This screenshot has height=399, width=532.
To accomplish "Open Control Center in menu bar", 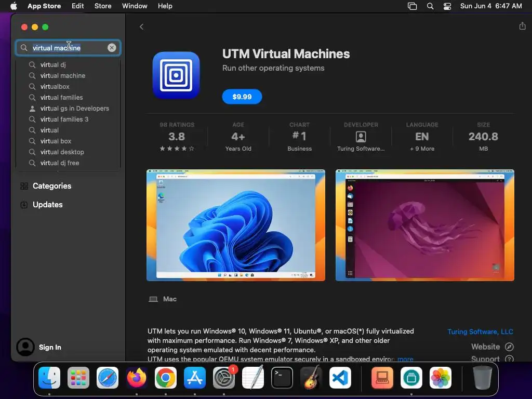I will [x=447, y=6].
